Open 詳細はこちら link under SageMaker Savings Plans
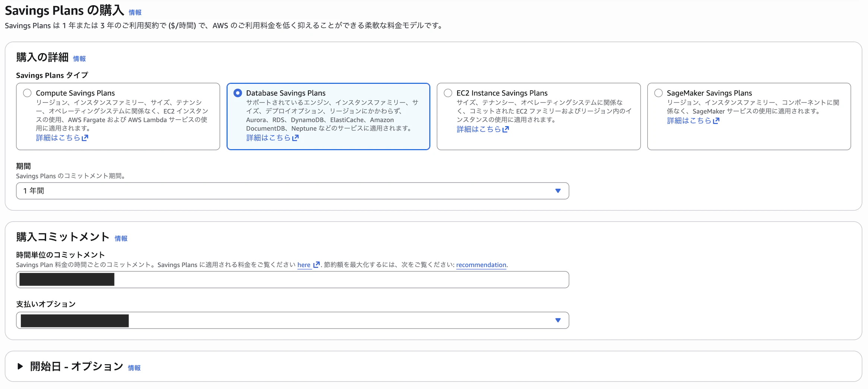 (x=693, y=121)
